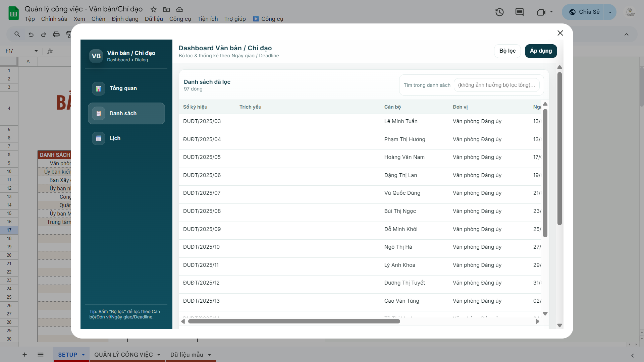Click the undo arrow icon
Image resolution: width=644 pixels, height=362 pixels.
click(x=31, y=34)
